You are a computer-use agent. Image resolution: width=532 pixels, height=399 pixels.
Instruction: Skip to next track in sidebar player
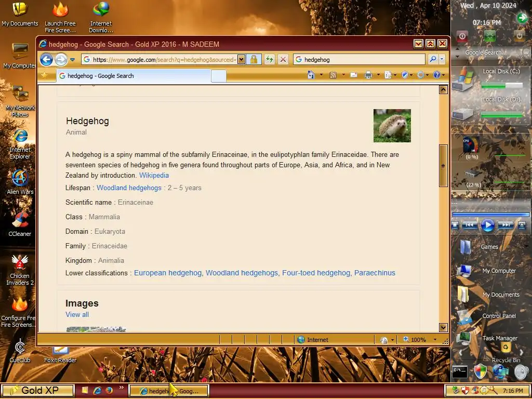(x=506, y=225)
